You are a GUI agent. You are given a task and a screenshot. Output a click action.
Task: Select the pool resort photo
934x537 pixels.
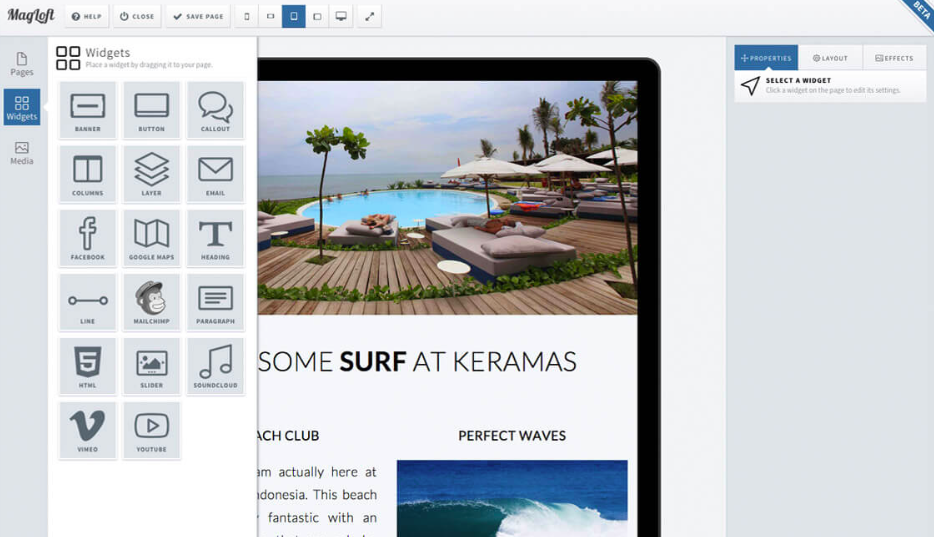click(x=447, y=198)
